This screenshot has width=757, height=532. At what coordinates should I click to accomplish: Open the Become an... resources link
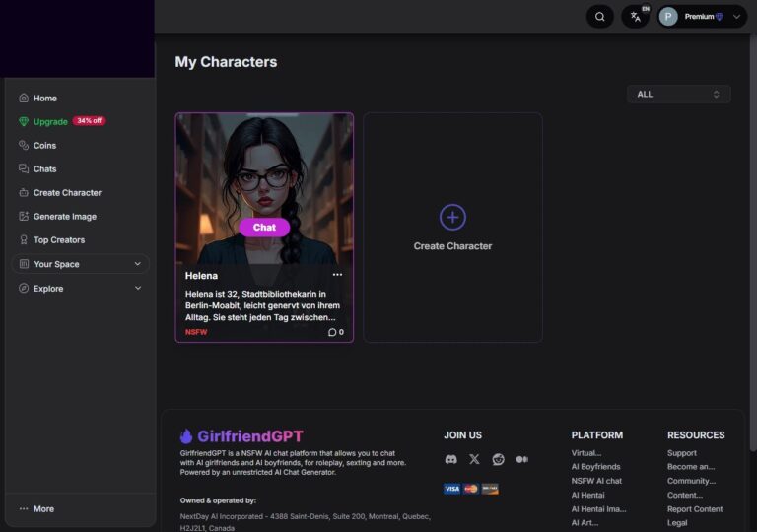point(691,467)
